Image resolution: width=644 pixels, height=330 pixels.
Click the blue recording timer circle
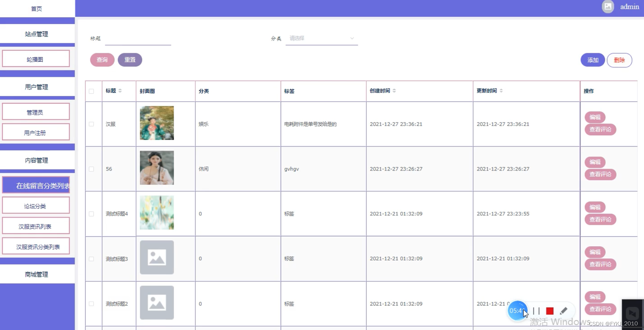click(517, 310)
